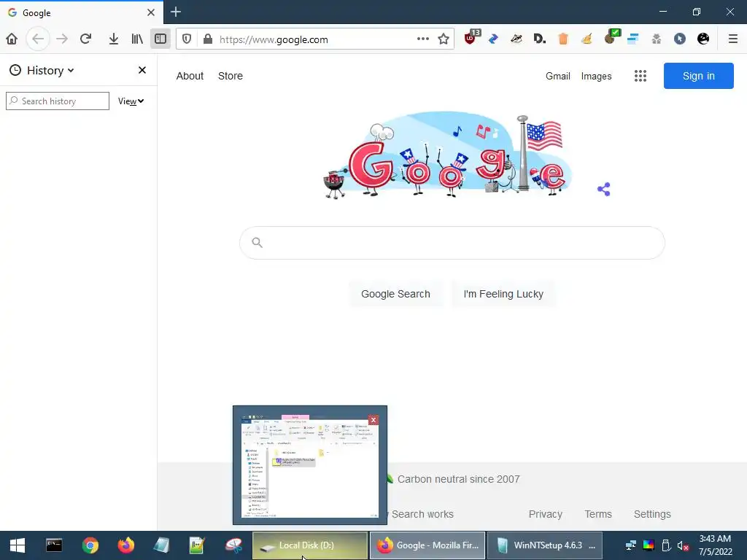Open the Windows Start menu
This screenshot has height=560, width=747.
pyautogui.click(x=18, y=545)
